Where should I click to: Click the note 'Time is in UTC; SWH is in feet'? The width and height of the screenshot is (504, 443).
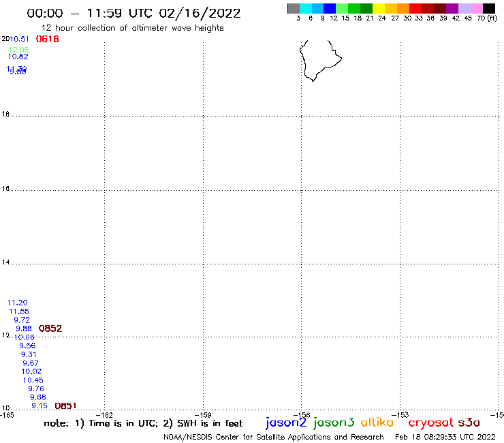(143, 423)
